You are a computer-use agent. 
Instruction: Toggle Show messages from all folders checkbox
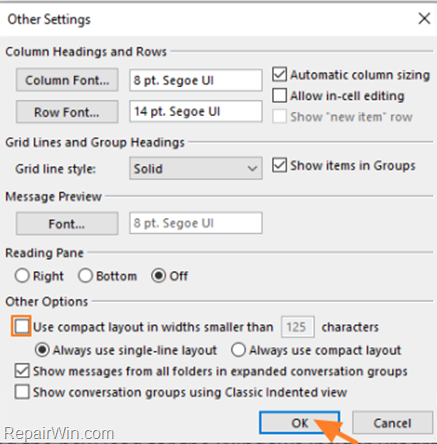22,371
